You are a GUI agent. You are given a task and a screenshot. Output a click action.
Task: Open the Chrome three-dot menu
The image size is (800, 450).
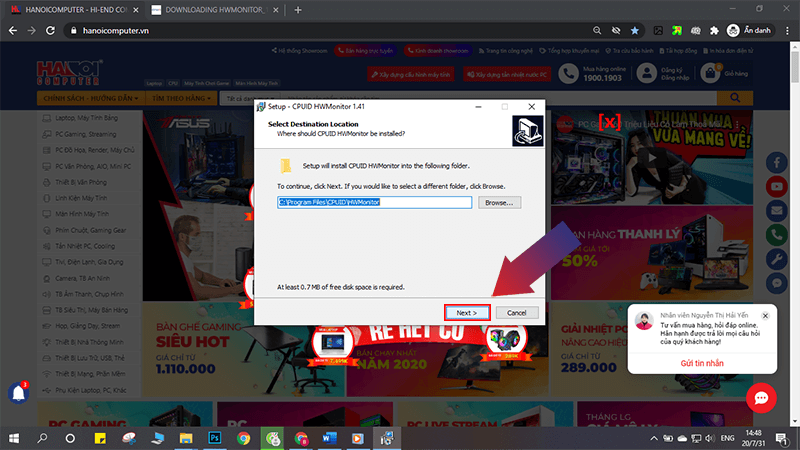(786, 31)
